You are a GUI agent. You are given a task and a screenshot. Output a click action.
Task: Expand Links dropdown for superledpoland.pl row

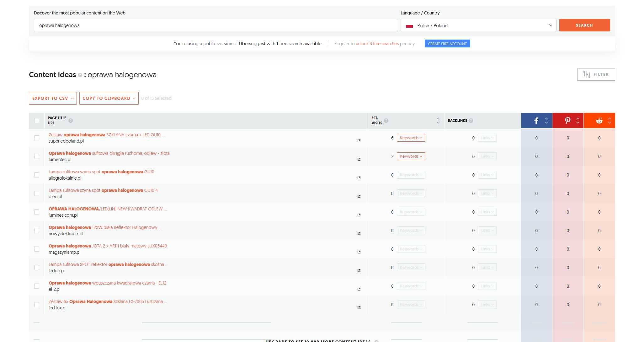coord(487,138)
